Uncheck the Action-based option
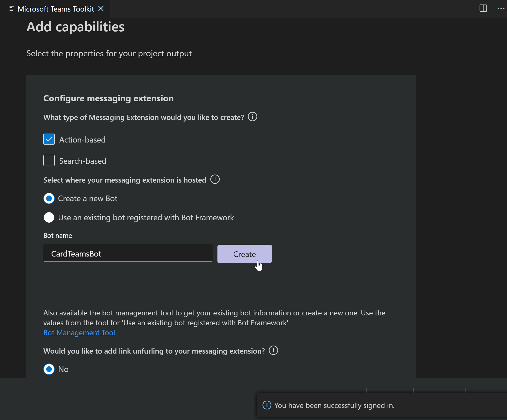507x420 pixels. click(49, 139)
